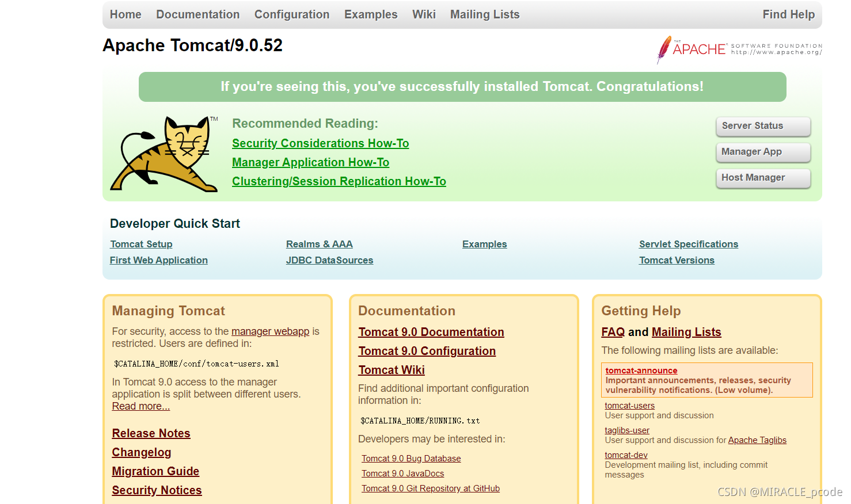Open Mailing Lists in the top nav
Viewport: 851px width, 504px height.
click(485, 14)
